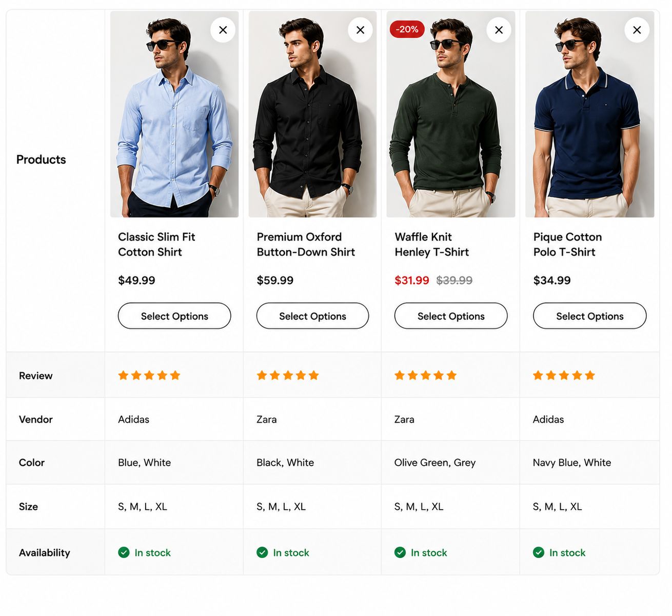Select Options for Pique Cotton Polo T-Shirt
Viewport: 672px width, 616px height.
pyautogui.click(x=590, y=316)
